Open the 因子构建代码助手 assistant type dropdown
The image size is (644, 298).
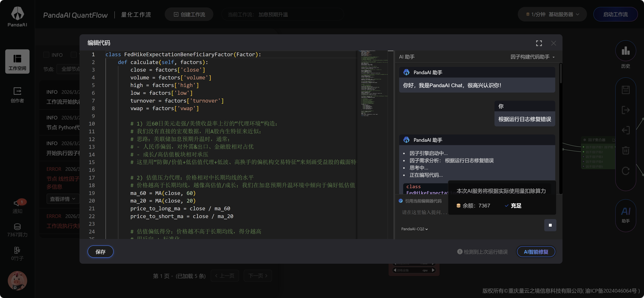coord(532,57)
